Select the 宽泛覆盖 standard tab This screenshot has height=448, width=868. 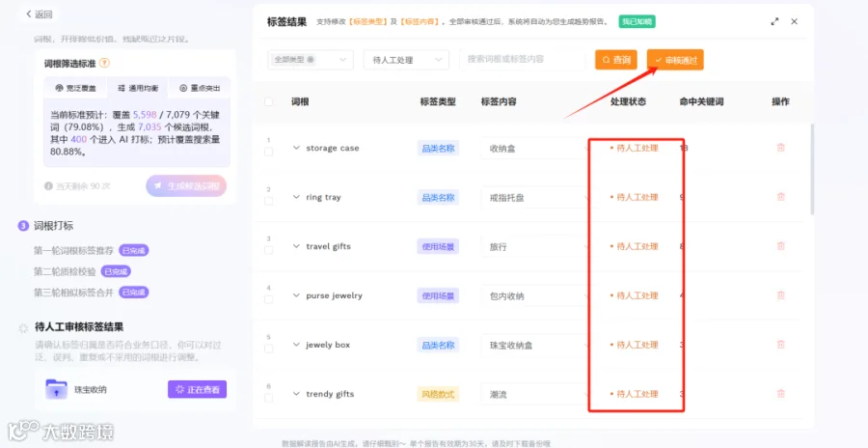point(75,88)
